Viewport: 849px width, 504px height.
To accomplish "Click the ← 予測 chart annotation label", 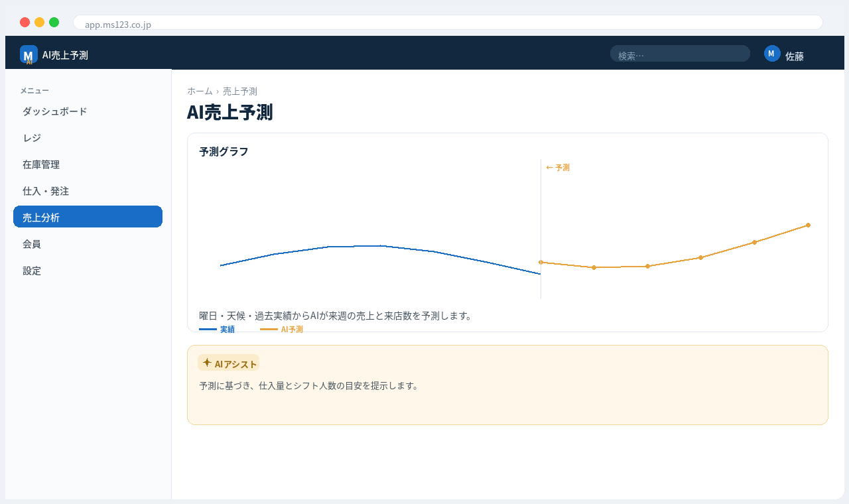I will coord(558,168).
